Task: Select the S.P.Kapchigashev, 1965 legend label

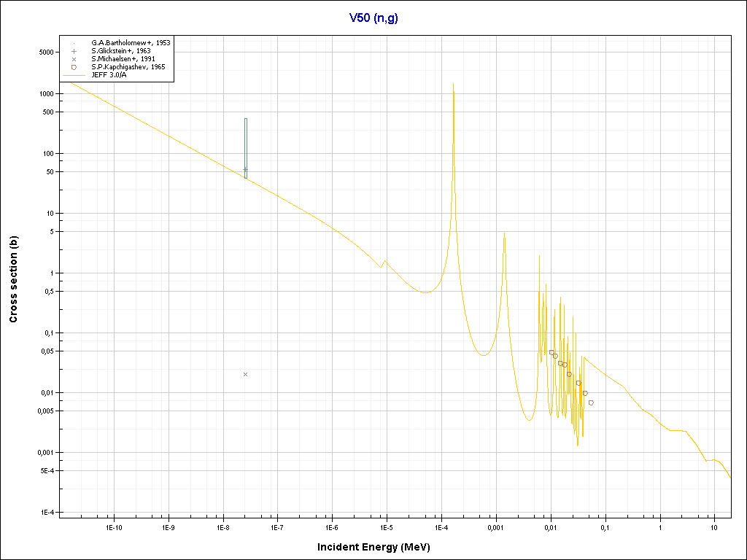Action: 128,67
